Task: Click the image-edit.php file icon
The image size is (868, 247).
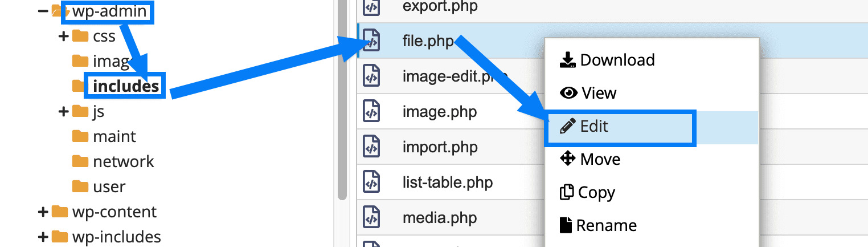Action: point(371,76)
